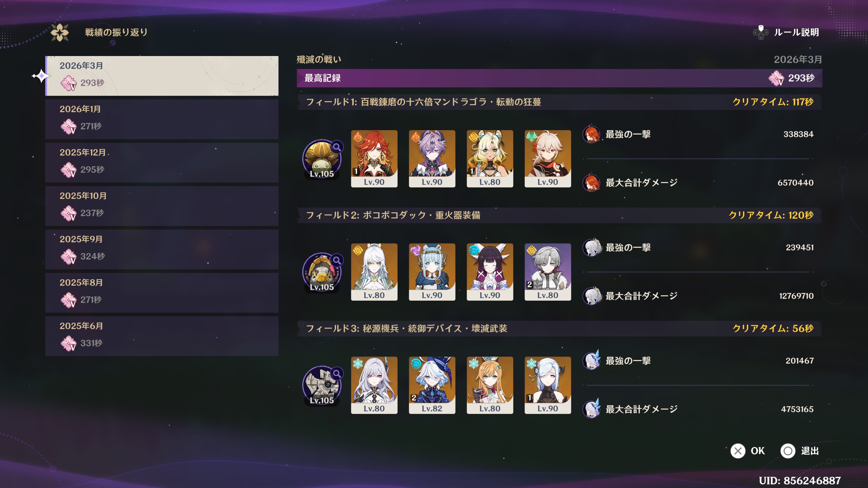This screenshot has width=868, height=488.
Task: Click the Field 1 最強の一撃 character avatar
Action: point(591,134)
